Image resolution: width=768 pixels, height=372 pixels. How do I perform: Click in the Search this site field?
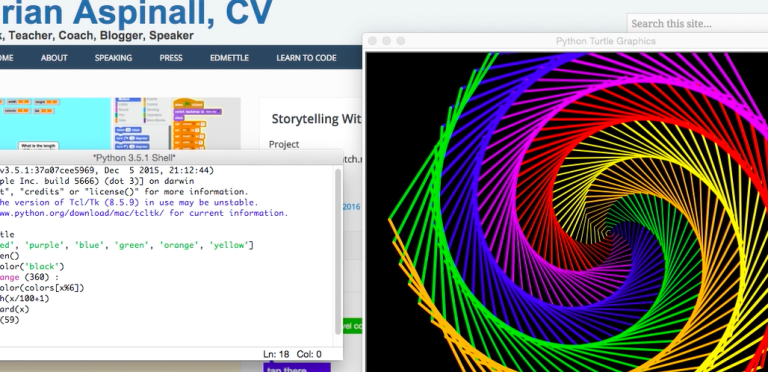coord(697,23)
